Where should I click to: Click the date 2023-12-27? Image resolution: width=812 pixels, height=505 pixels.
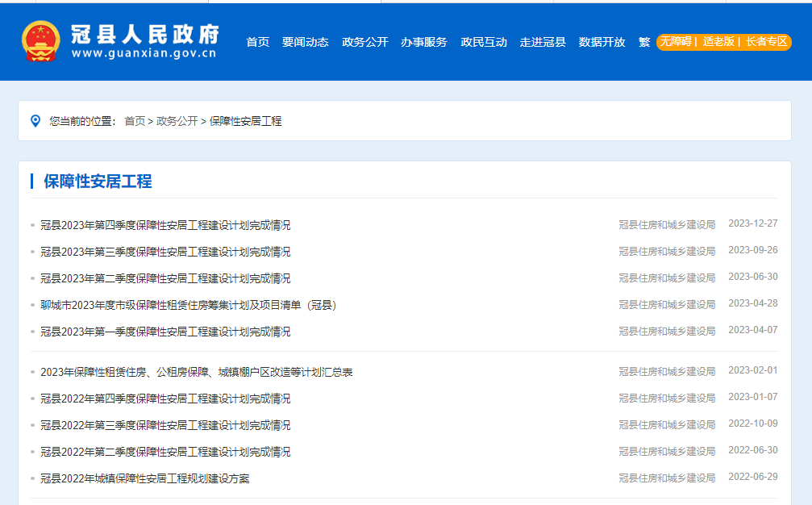pyautogui.click(x=753, y=223)
